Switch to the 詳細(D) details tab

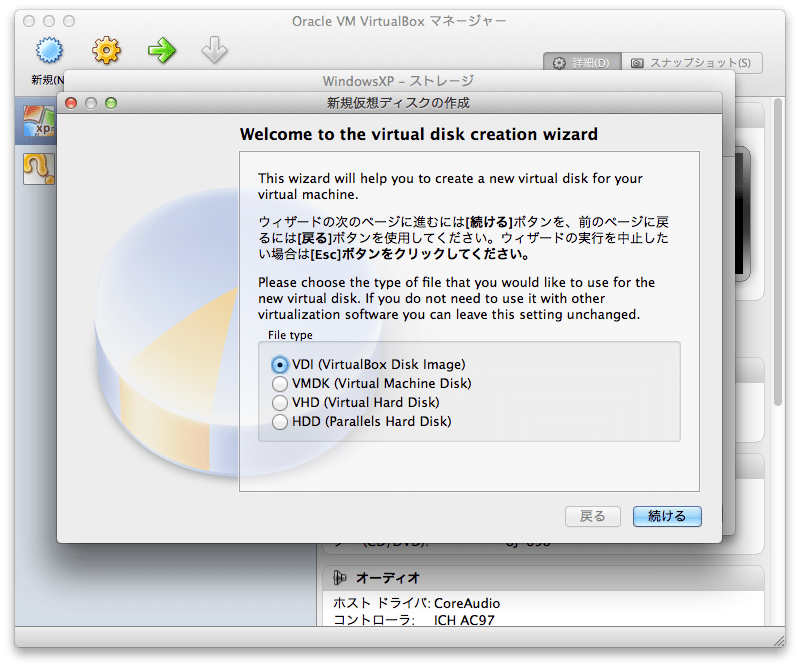click(x=582, y=63)
